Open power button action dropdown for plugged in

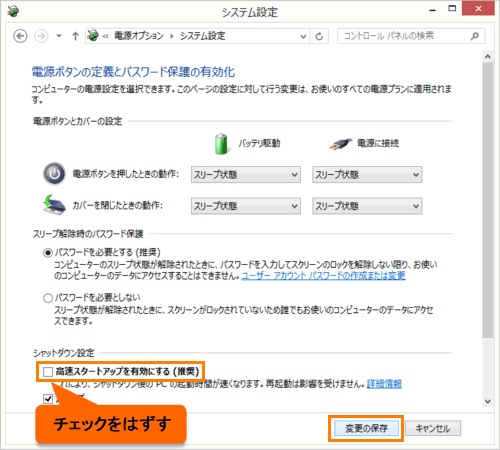[367, 175]
